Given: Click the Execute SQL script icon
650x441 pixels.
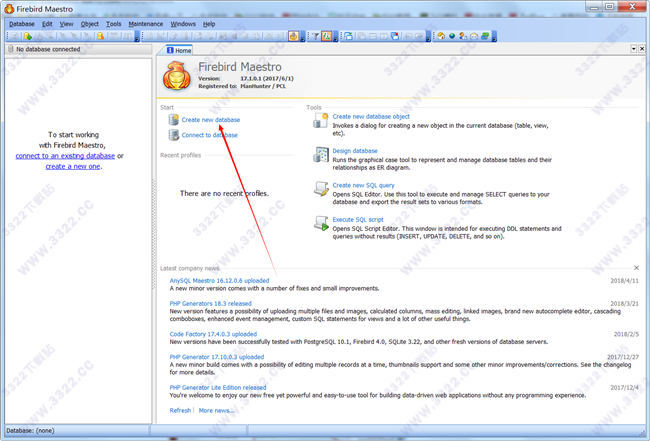Looking at the screenshot, I should tap(320, 224).
